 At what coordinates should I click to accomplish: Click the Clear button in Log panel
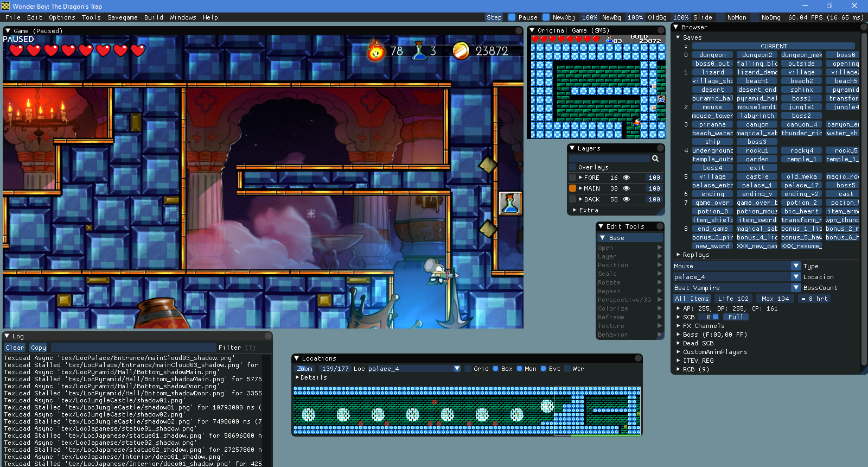pyautogui.click(x=15, y=348)
